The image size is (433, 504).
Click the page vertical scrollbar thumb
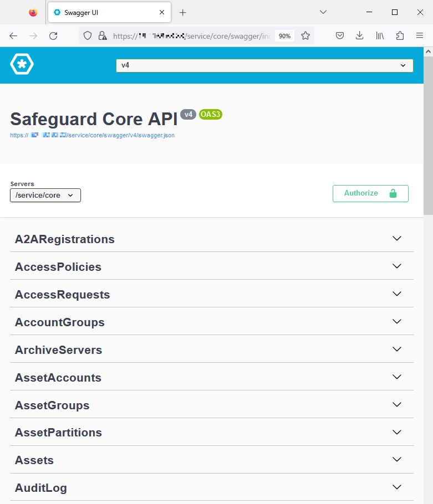(428, 136)
